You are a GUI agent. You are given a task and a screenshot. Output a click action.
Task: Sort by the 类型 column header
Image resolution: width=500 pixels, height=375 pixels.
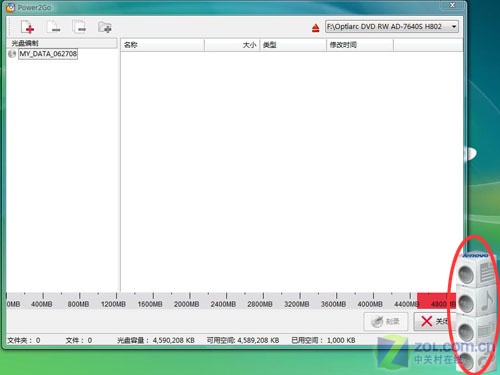293,45
